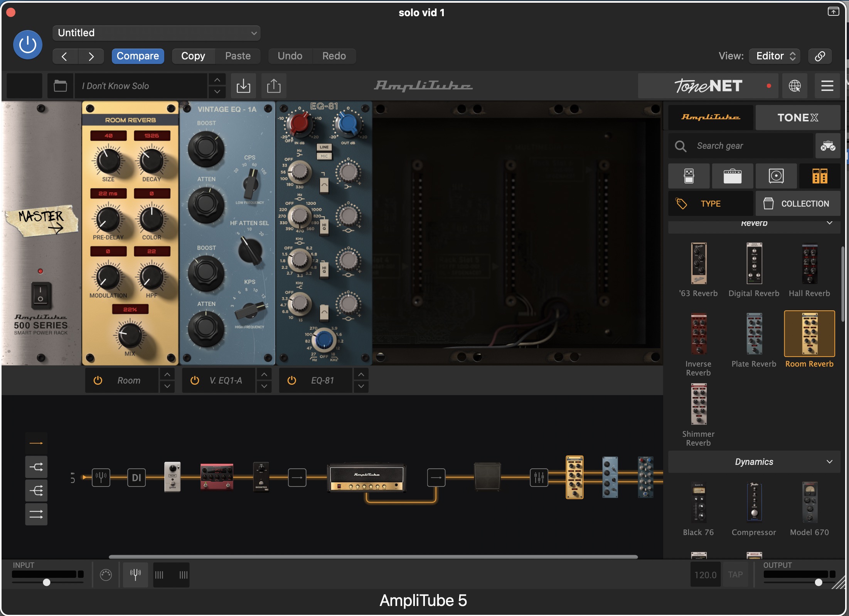Viewport: 849px width, 616px height.
Task: Open the ToneNET panel
Action: 708,86
